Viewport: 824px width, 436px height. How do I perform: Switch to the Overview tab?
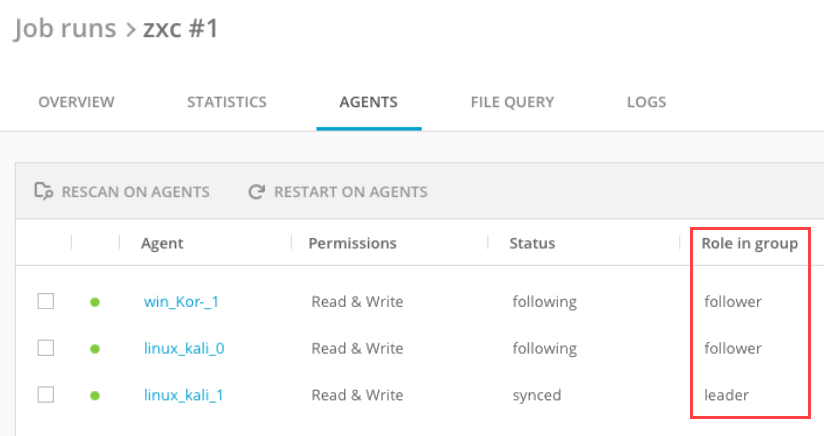point(76,102)
